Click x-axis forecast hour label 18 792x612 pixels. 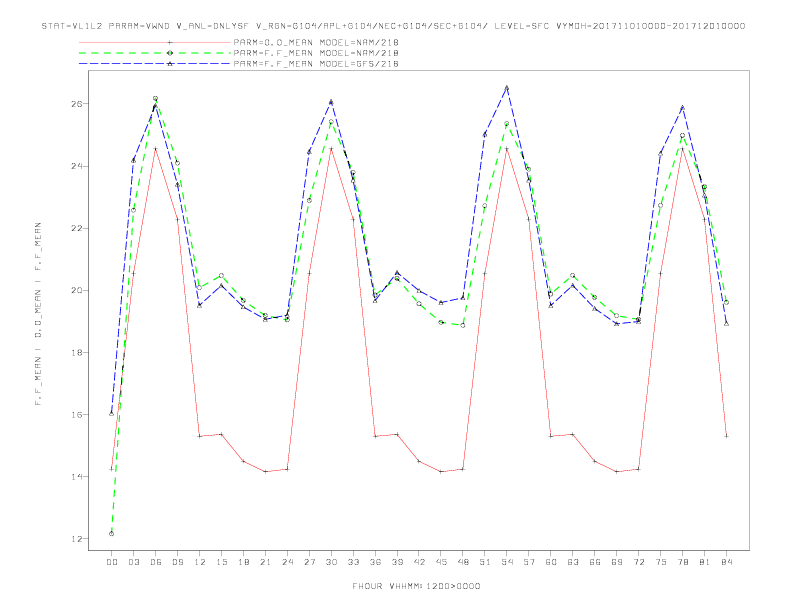click(x=243, y=562)
